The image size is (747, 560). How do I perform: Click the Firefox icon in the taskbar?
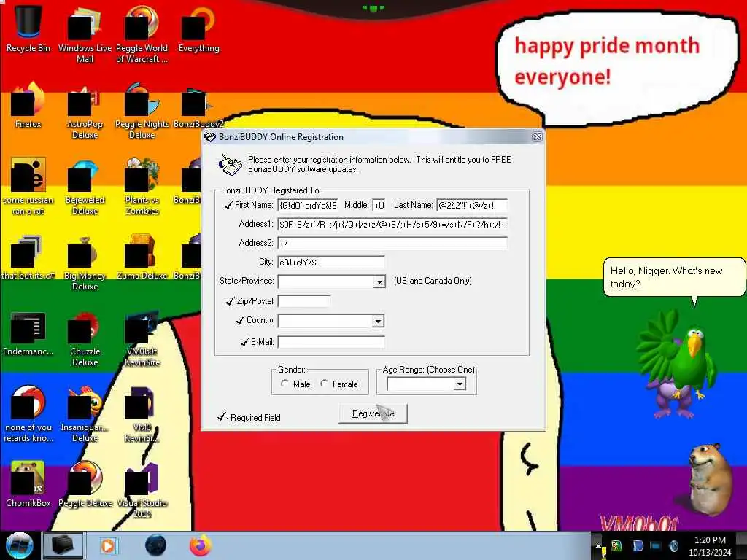201,545
